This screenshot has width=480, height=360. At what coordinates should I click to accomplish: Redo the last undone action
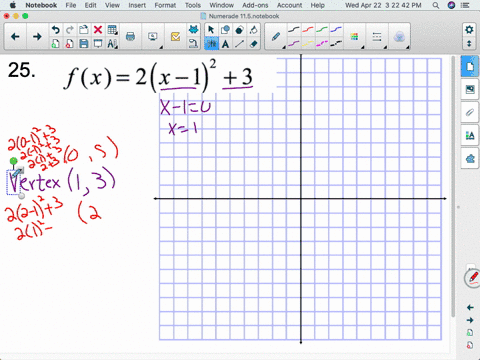70,30
